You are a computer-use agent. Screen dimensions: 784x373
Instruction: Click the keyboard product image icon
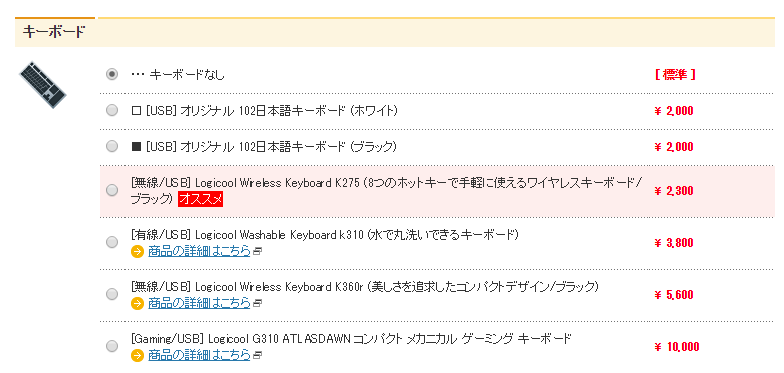pyautogui.click(x=42, y=85)
